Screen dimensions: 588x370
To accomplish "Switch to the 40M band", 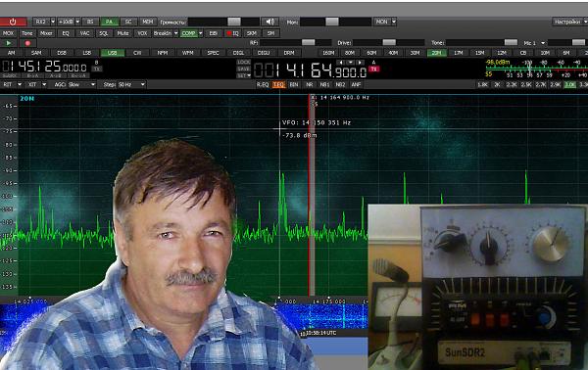I will [393, 53].
